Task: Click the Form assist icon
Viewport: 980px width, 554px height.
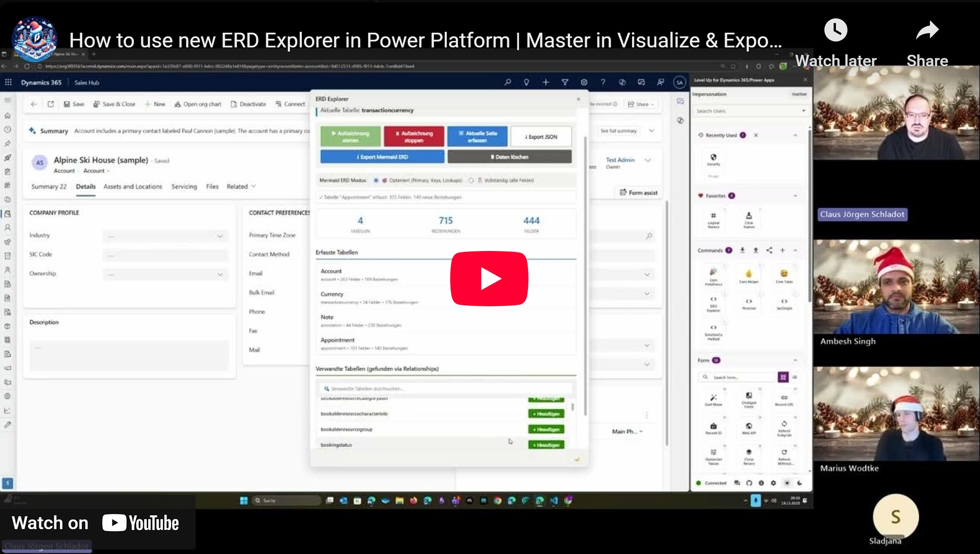Action: click(623, 192)
